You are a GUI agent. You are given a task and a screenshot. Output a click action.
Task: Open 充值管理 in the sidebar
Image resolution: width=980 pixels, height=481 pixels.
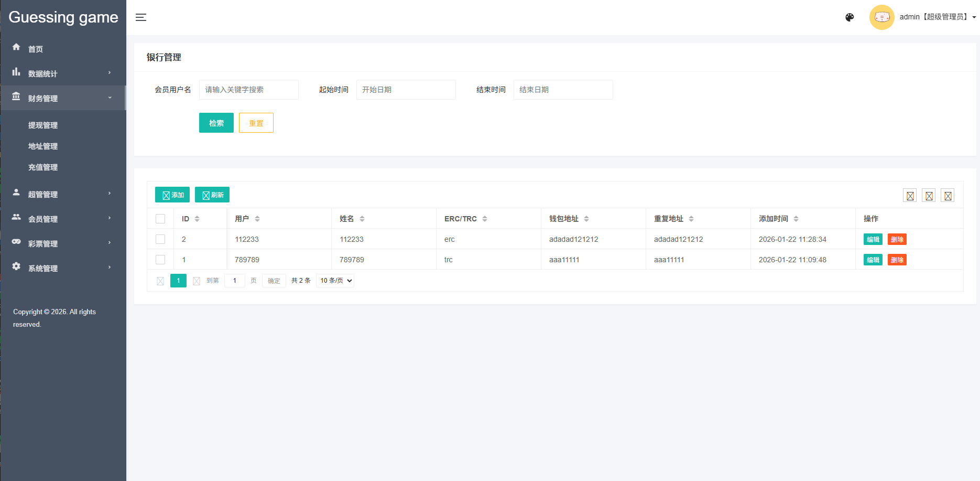[43, 167]
